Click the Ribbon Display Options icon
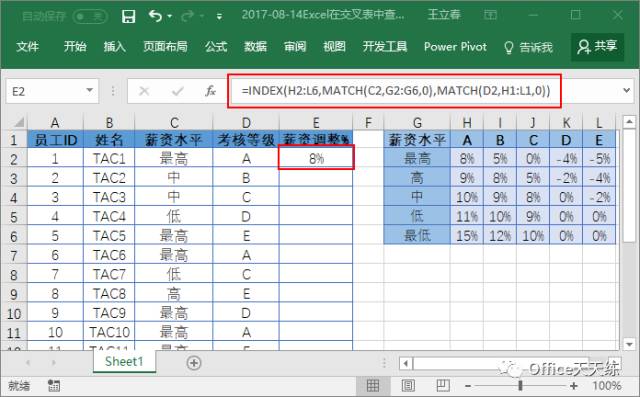Viewport: 640px width, 397px height. click(490, 16)
